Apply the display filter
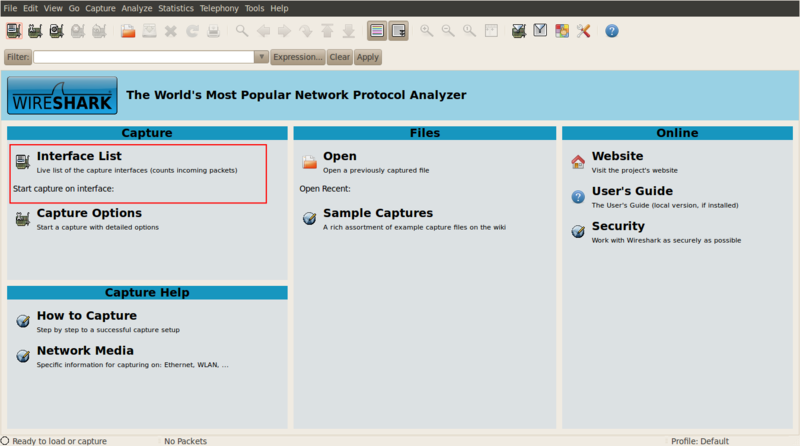Viewport: 800px width, 446px height. coord(368,57)
